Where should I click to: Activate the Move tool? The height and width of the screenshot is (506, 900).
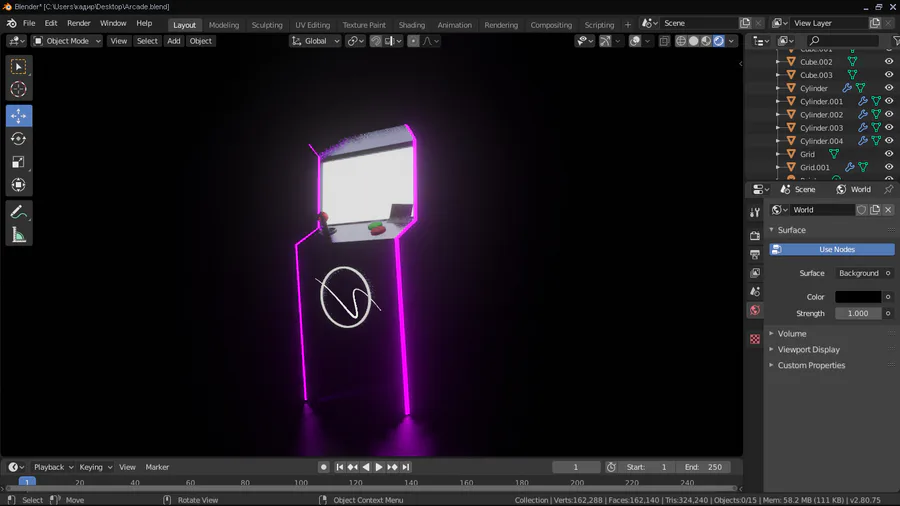tap(18, 116)
